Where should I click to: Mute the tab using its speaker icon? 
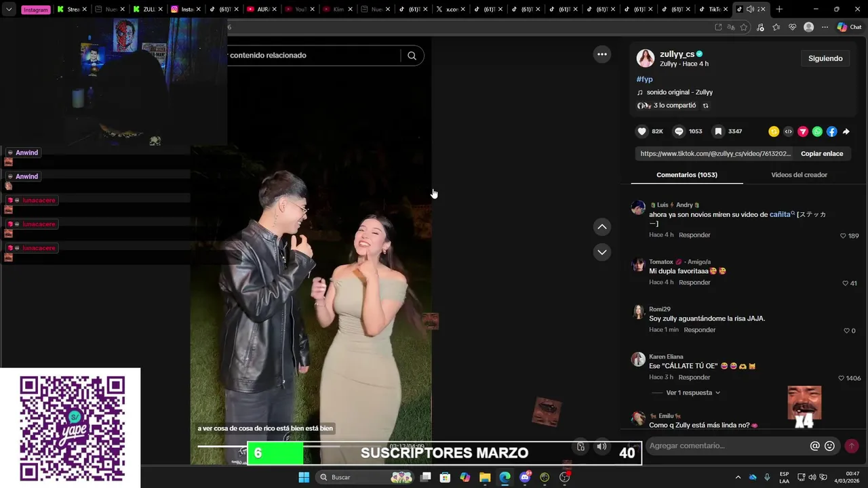[x=750, y=9]
